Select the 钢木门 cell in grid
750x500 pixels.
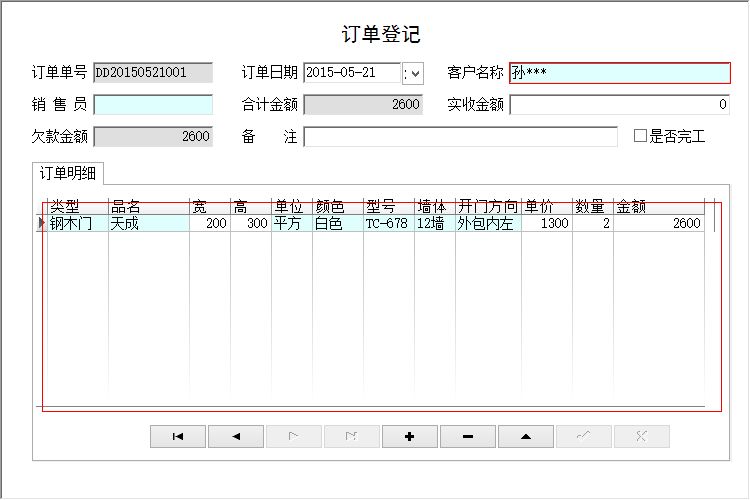(77, 224)
